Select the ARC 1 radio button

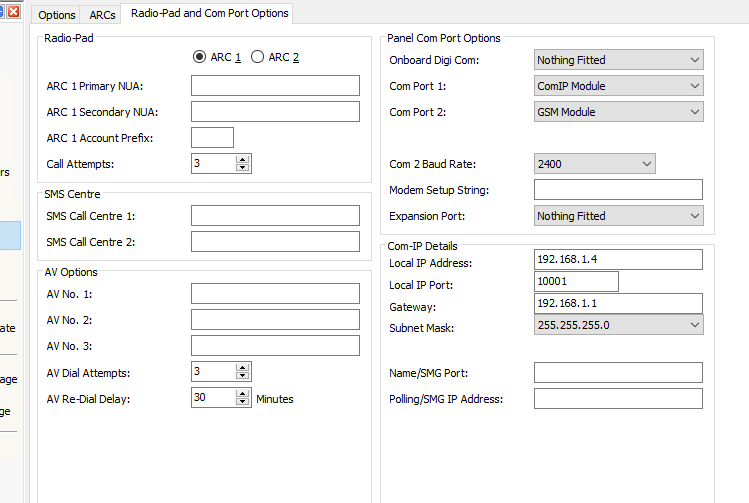click(x=200, y=57)
